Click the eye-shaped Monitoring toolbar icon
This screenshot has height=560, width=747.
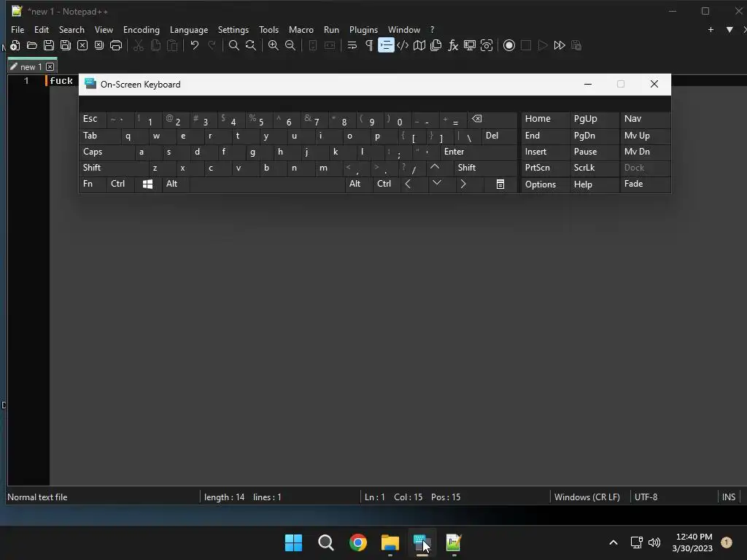pyautogui.click(x=487, y=45)
